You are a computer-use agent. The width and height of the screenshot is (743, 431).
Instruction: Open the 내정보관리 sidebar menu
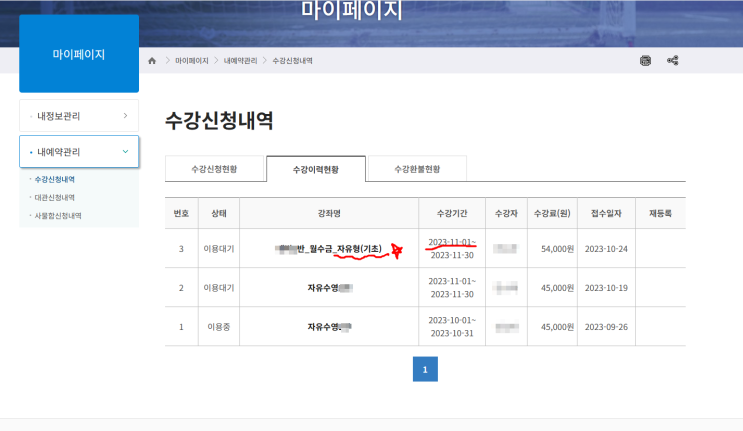[79, 116]
